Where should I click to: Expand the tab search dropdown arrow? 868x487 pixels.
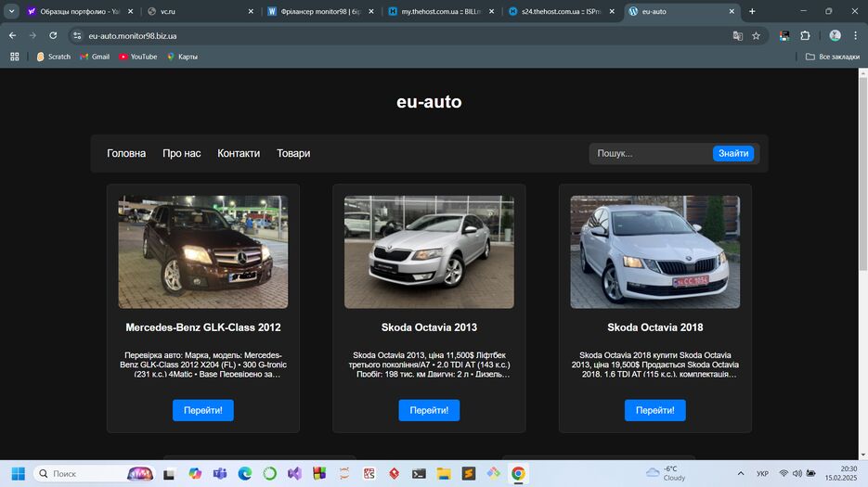pyautogui.click(x=12, y=11)
